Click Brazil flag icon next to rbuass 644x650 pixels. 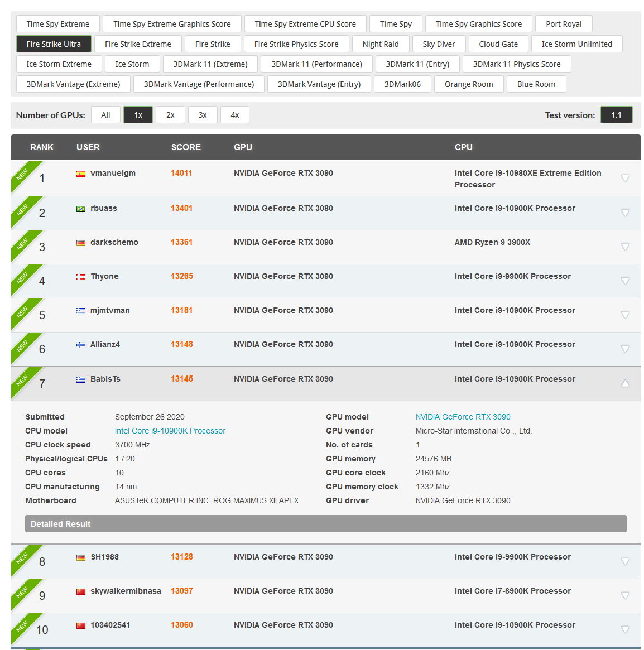81,209
